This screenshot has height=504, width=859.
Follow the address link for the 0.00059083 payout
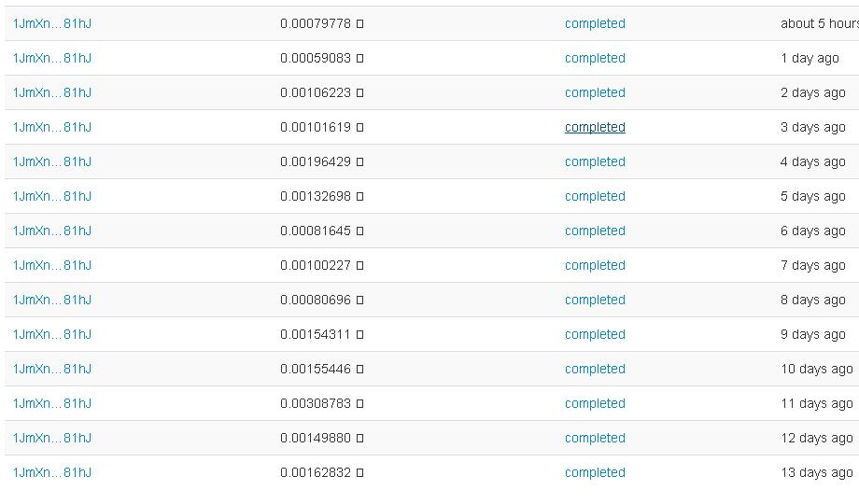[52, 58]
